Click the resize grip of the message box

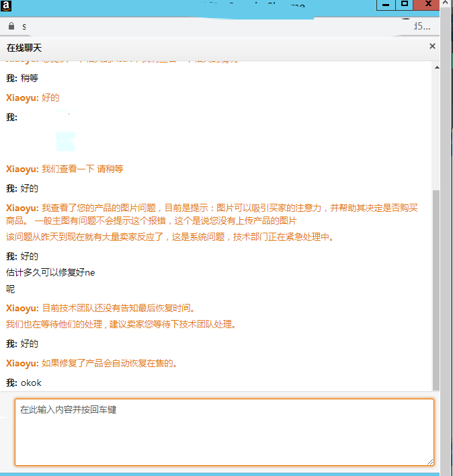(430, 462)
